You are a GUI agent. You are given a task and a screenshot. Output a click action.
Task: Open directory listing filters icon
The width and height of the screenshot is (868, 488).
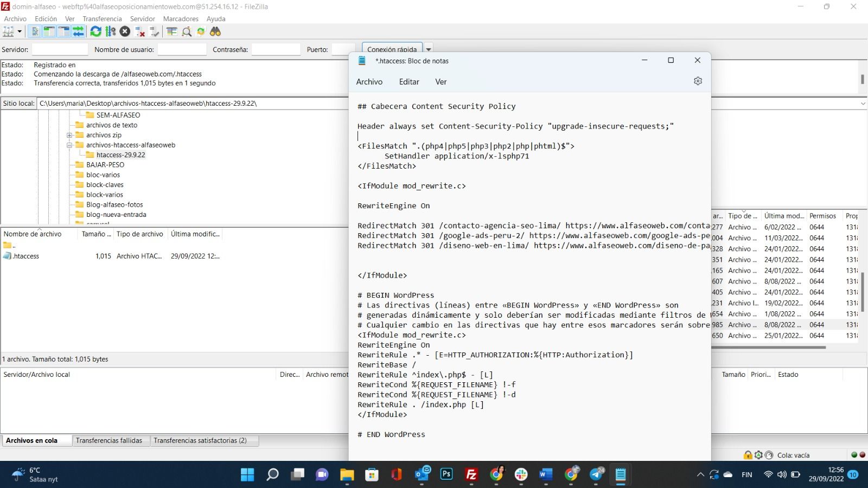(x=172, y=31)
